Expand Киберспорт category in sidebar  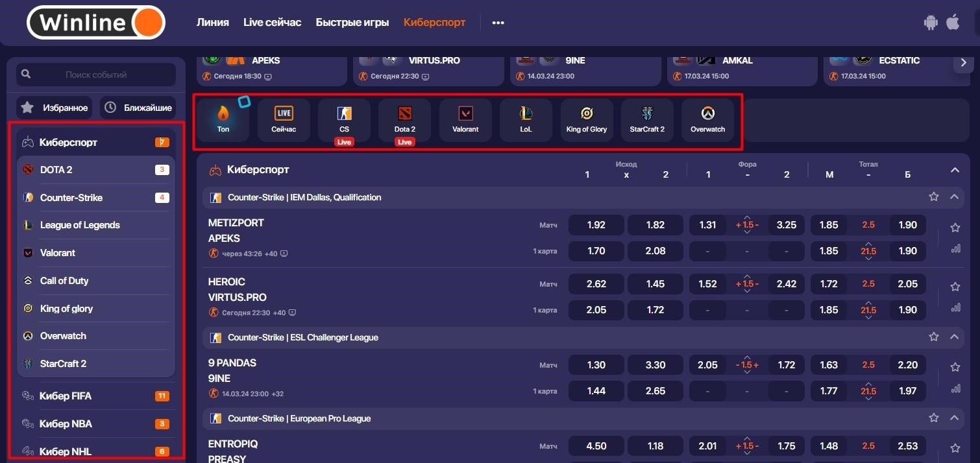(x=96, y=142)
